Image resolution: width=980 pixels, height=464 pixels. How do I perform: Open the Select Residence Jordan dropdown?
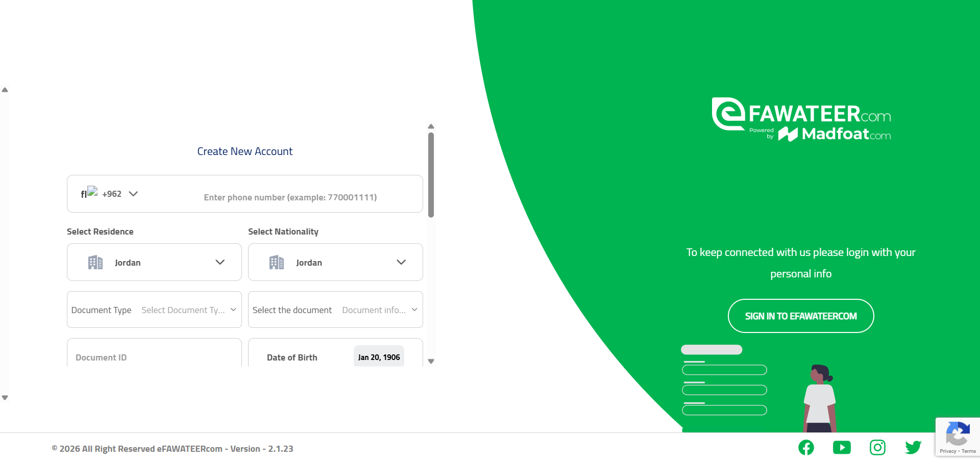point(154,262)
